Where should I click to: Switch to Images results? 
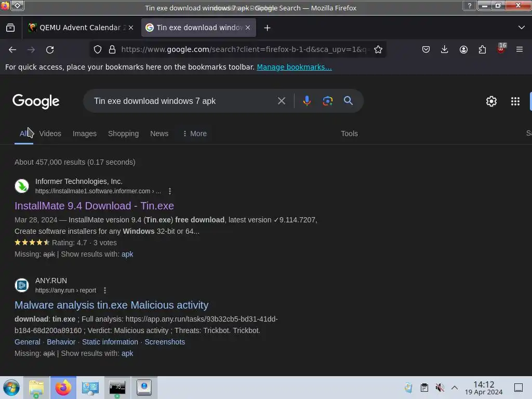85,134
